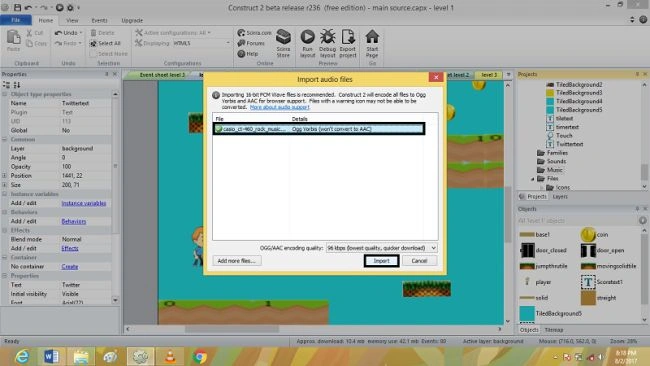Click Cancel in Import audio dialog
This screenshot has height=366, width=650.
(419, 261)
